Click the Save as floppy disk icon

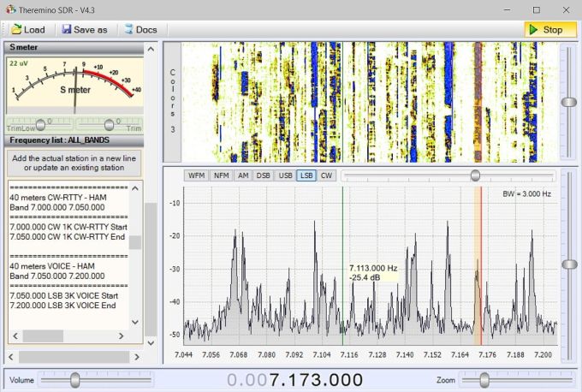tap(67, 30)
